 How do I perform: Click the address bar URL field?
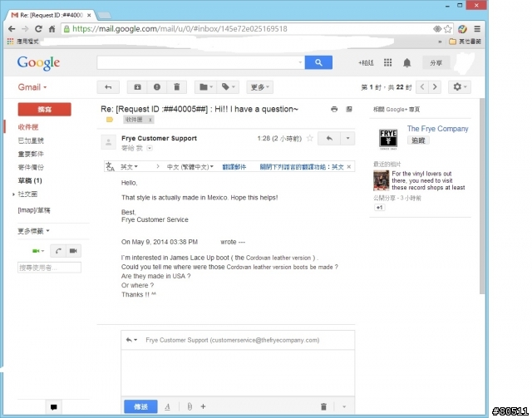[x=248, y=29]
